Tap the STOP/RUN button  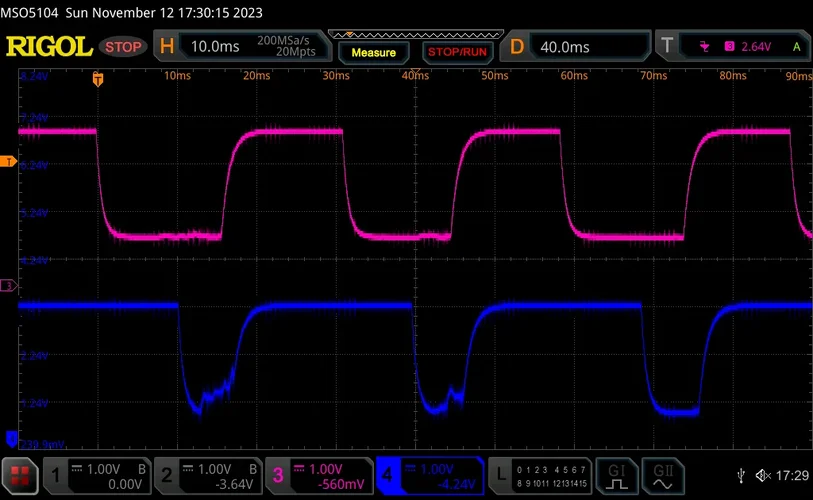[457, 52]
